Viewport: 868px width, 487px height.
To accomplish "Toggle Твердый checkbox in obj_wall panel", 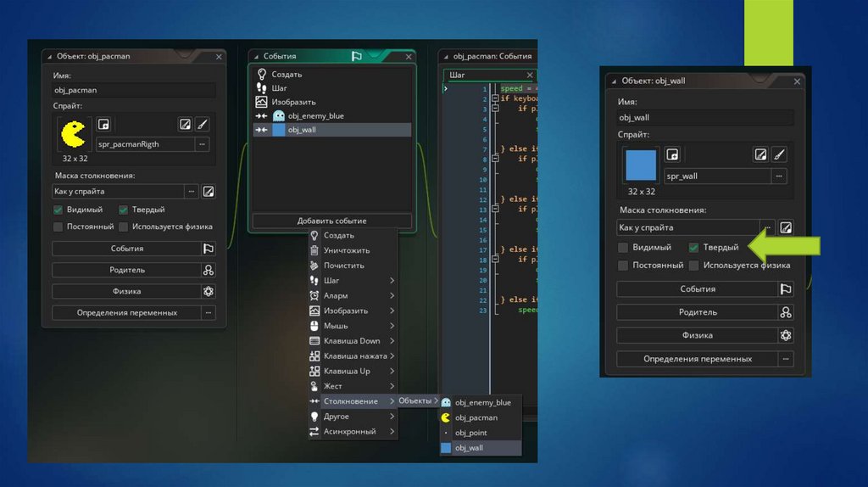I will [x=693, y=247].
